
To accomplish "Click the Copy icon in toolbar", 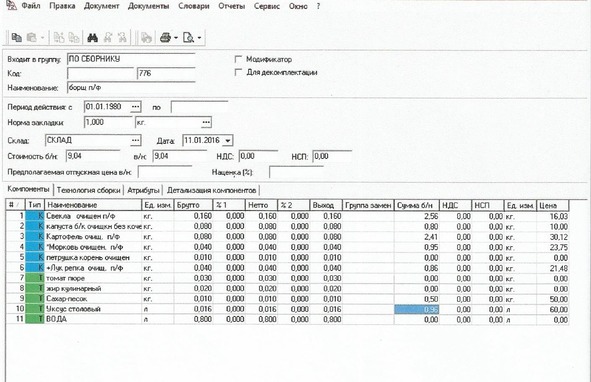I will point(16,37).
